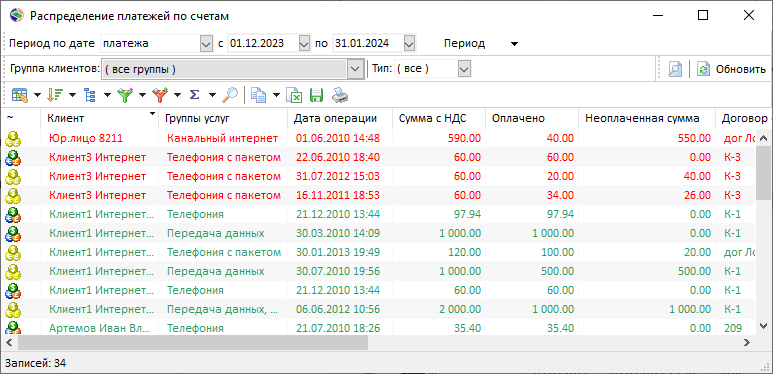This screenshot has height=374, width=773.
Task: Open dropdown arrow next to red funnel
Action: tap(177, 95)
